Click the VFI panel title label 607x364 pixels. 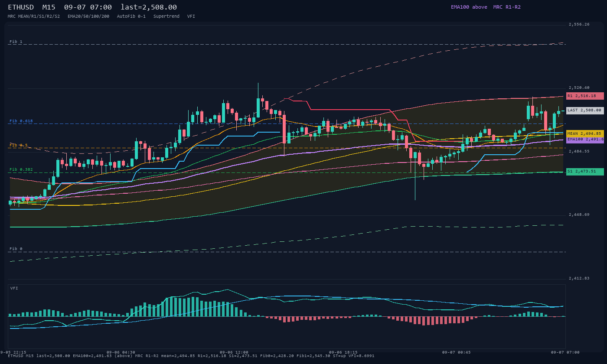[14, 288]
